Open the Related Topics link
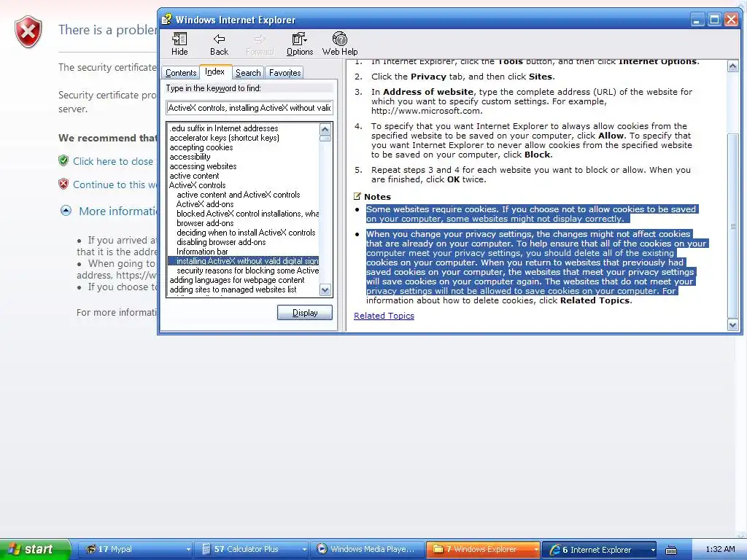This screenshot has width=747, height=560. pos(384,316)
